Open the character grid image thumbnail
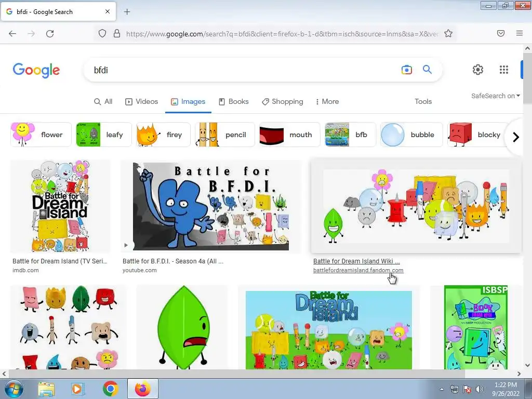 point(68,327)
